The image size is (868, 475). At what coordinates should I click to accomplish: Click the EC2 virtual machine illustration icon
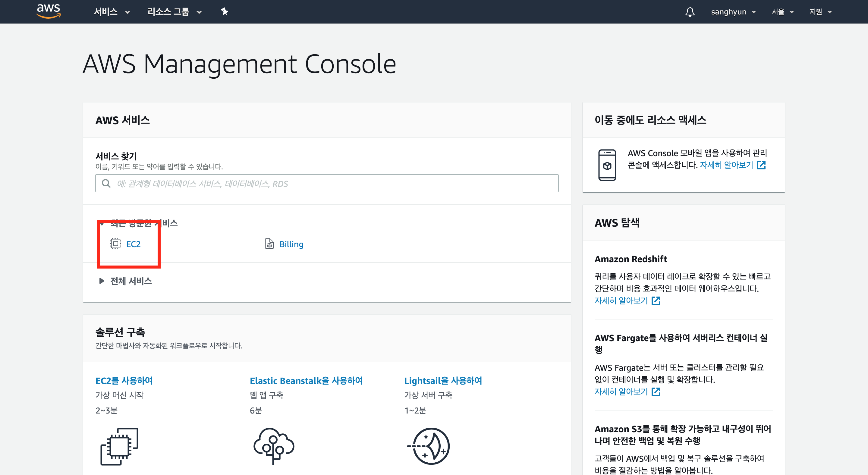click(119, 446)
